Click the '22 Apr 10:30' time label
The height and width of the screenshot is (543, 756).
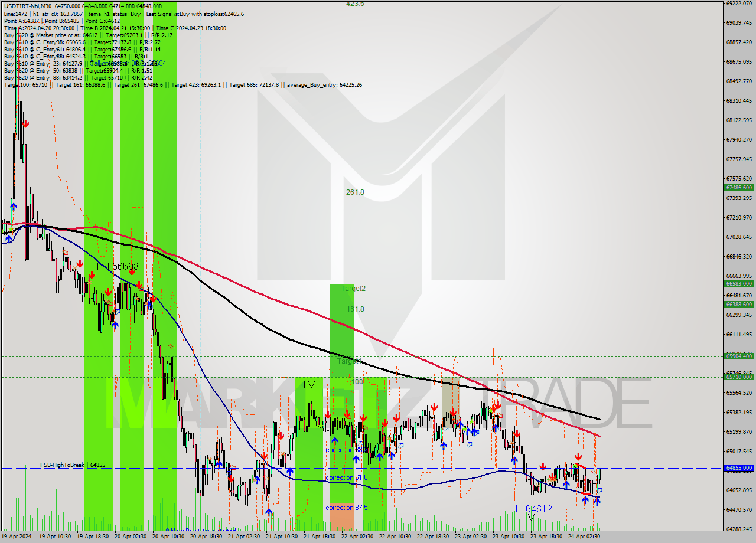point(395,537)
